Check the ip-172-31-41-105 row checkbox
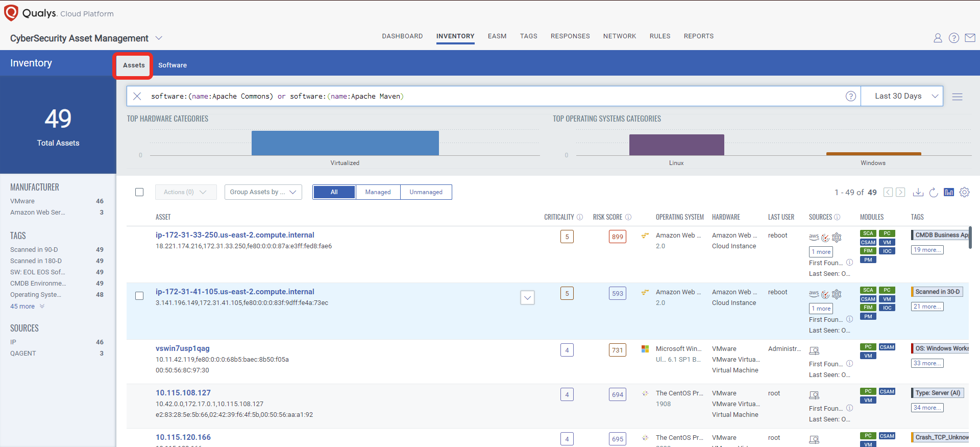980x447 pixels. pyautogui.click(x=139, y=296)
